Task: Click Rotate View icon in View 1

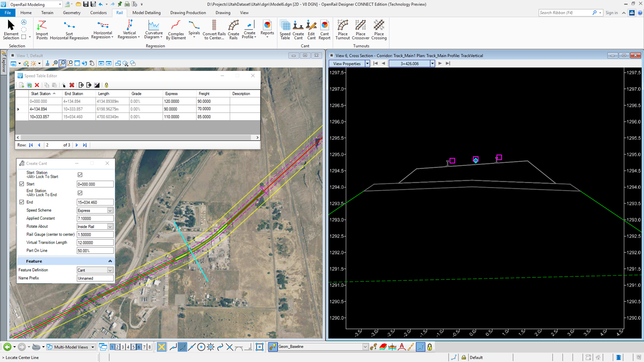Action: [x=85, y=63]
